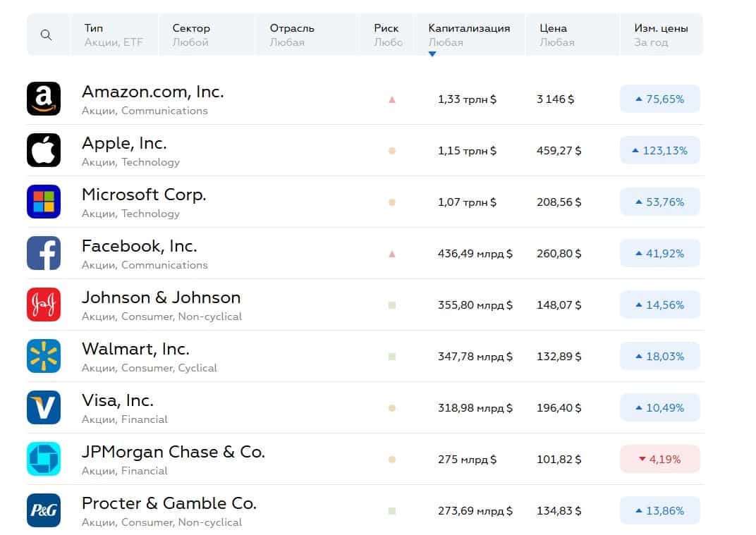Click the Amazon logo icon

click(44, 99)
